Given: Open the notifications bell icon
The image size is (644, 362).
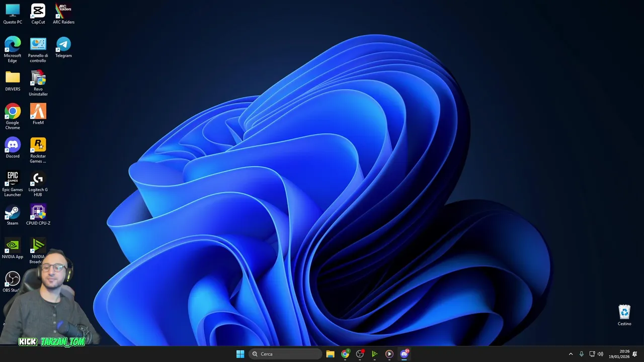Looking at the screenshot, I should pyautogui.click(x=635, y=354).
